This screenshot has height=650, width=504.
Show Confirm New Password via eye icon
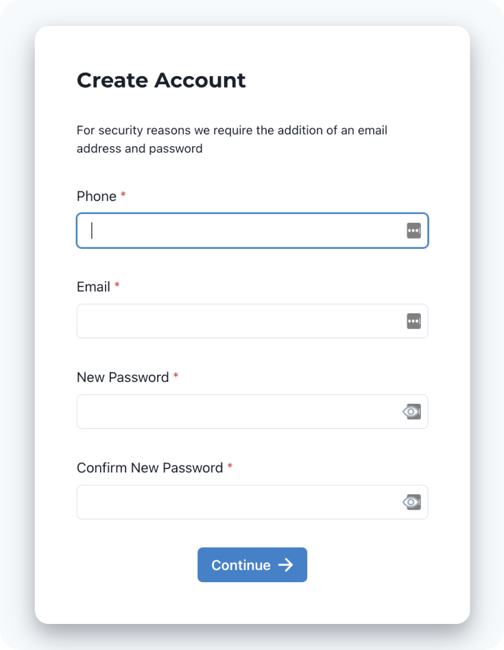[412, 502]
